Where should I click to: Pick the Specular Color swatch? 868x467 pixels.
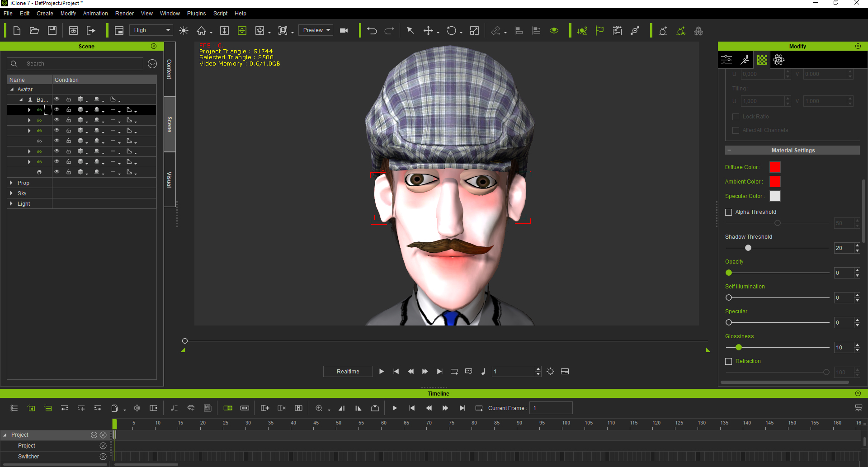tap(775, 196)
